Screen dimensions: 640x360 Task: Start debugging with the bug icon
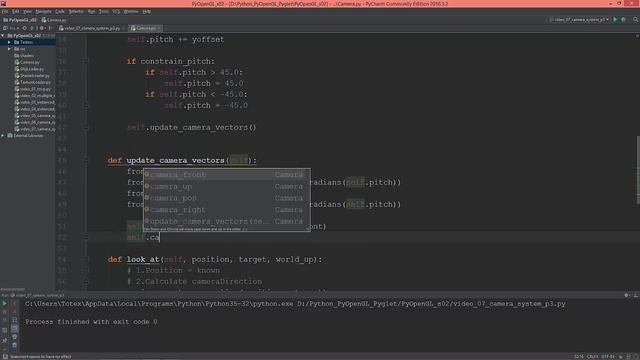click(x=623, y=20)
